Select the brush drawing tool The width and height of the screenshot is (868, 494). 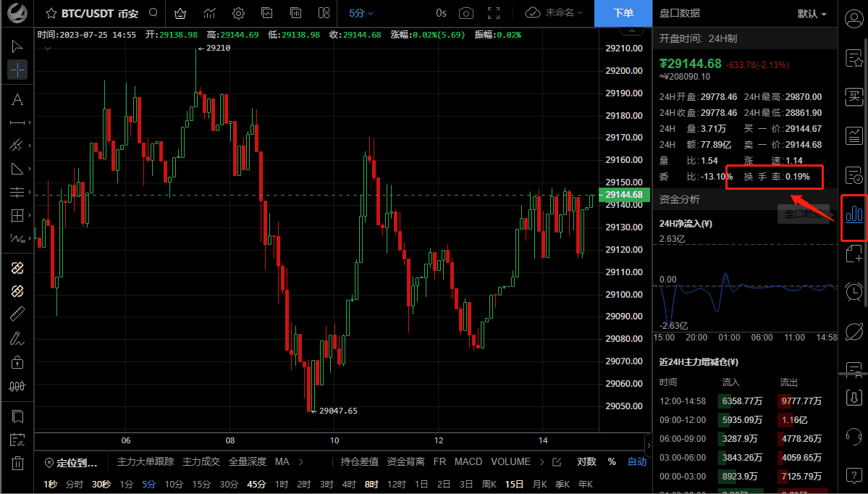pos(17,338)
